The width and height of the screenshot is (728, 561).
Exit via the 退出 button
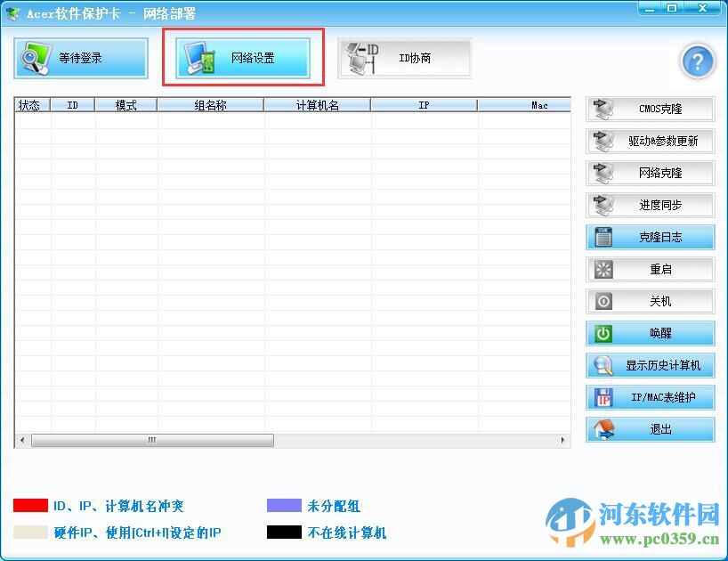(x=649, y=429)
